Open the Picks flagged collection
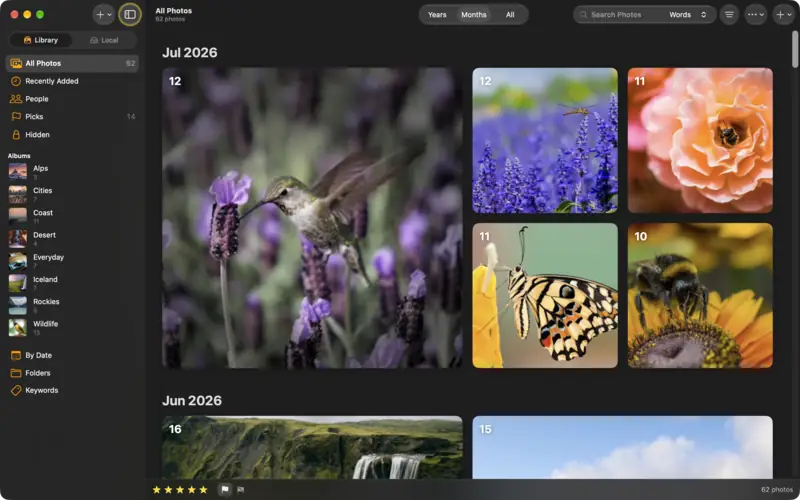The image size is (800, 500). (x=72, y=117)
